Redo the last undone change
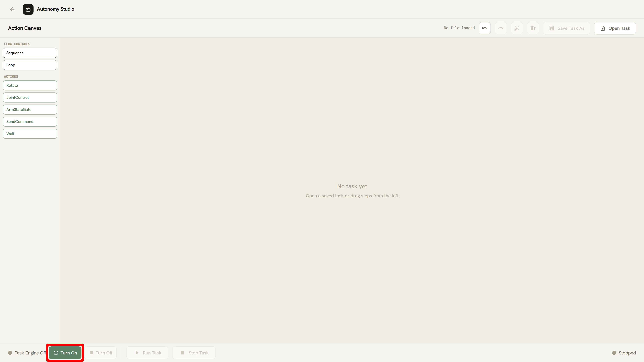The height and width of the screenshot is (362, 644). (501, 28)
